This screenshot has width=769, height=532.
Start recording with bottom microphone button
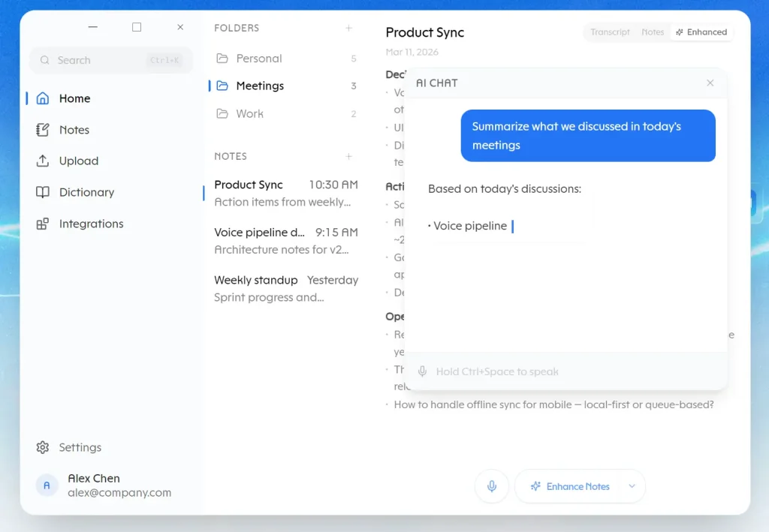pyautogui.click(x=492, y=486)
